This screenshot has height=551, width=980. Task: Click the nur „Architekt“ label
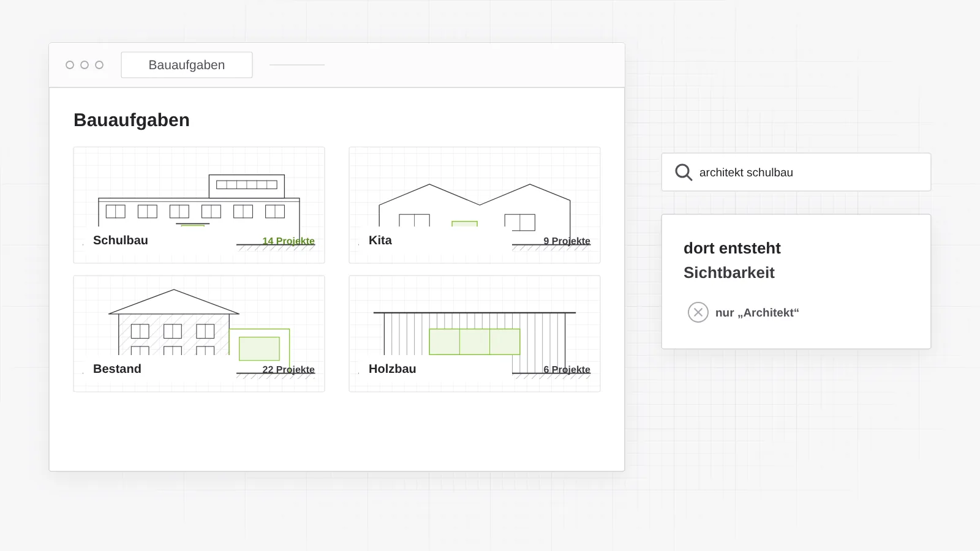pos(757,313)
